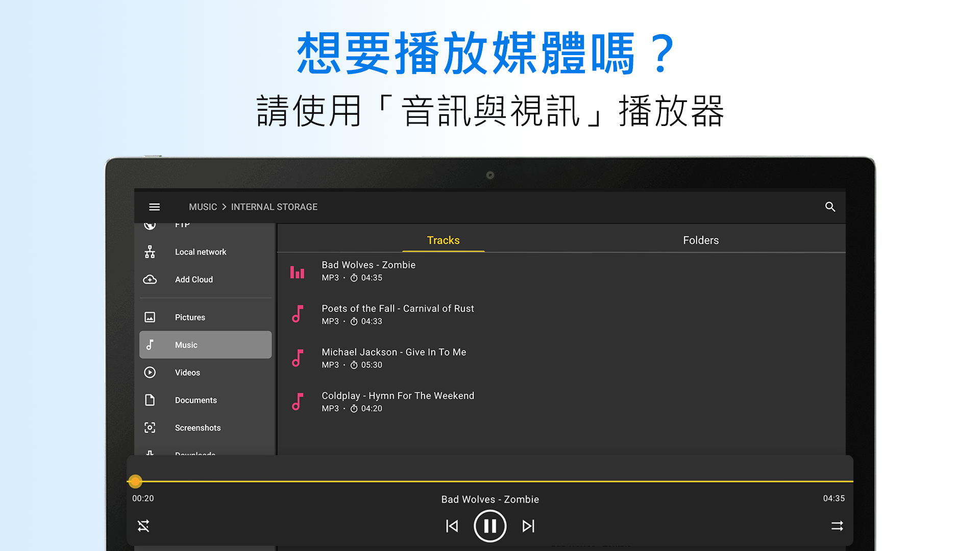The width and height of the screenshot is (980, 551).
Task: Click the MUSIC breadcrumb
Action: (x=203, y=207)
